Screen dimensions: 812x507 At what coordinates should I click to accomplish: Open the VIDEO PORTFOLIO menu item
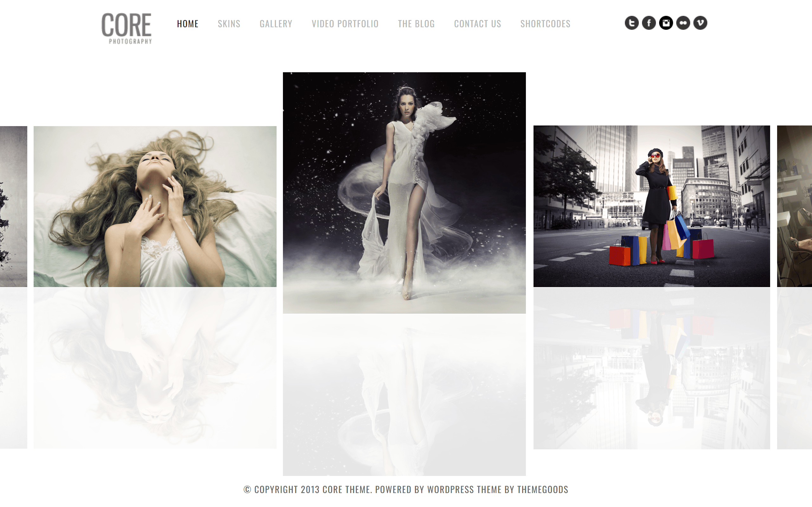[x=345, y=23]
